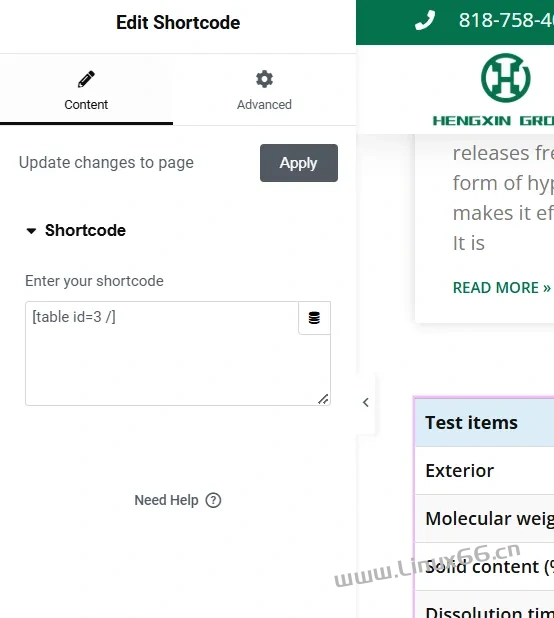Switch to the Advanced tab

pyautogui.click(x=264, y=90)
